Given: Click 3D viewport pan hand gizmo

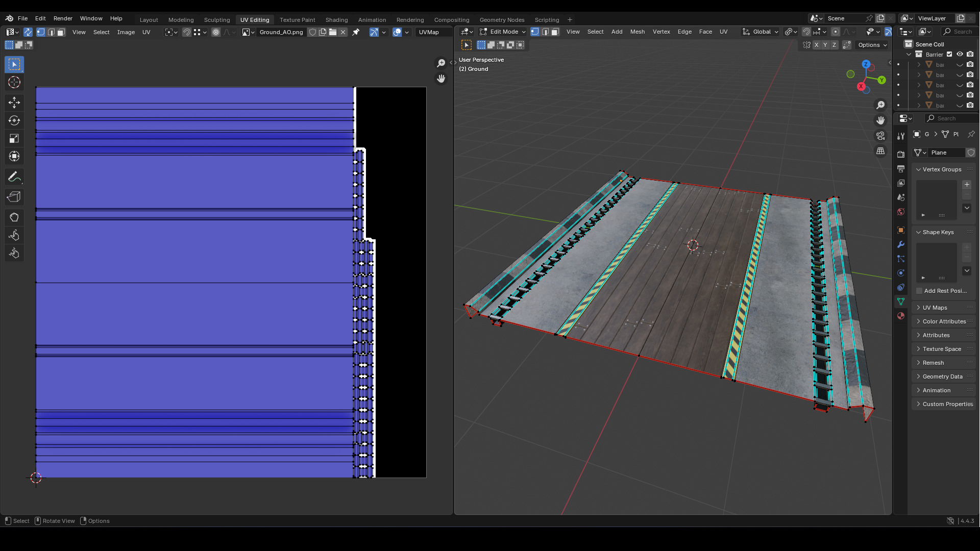Looking at the screenshot, I should [880, 120].
